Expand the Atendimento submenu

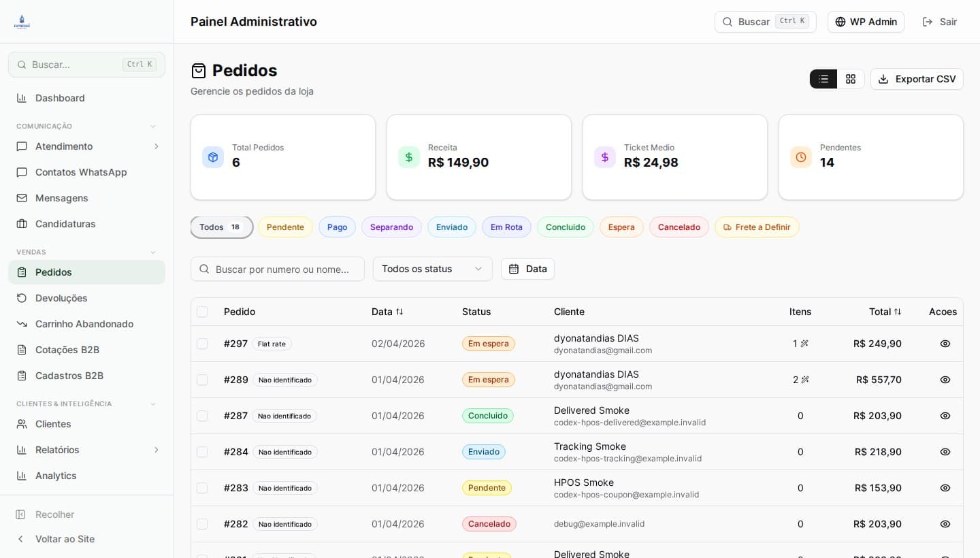[156, 146]
